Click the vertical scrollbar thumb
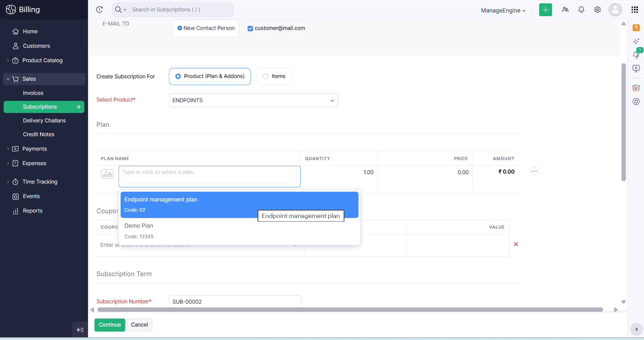This screenshot has width=644, height=340. click(624, 122)
